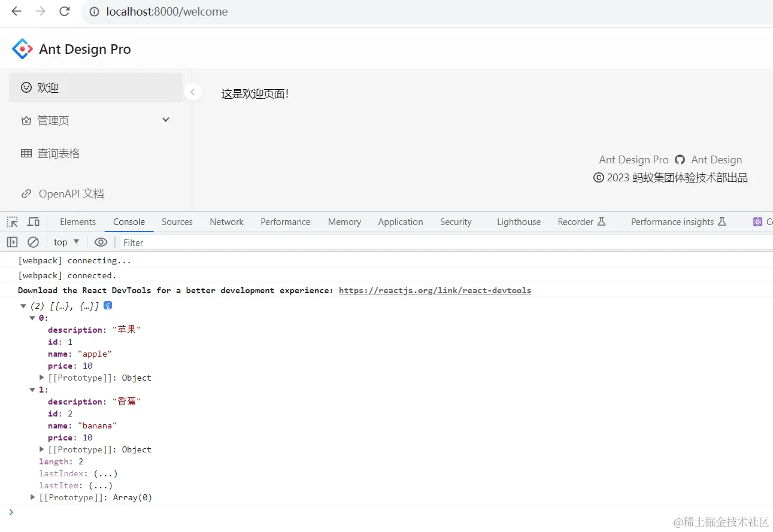Click the Ant Design Pro footer link
This screenshot has width=773, height=532.
pyautogui.click(x=633, y=160)
